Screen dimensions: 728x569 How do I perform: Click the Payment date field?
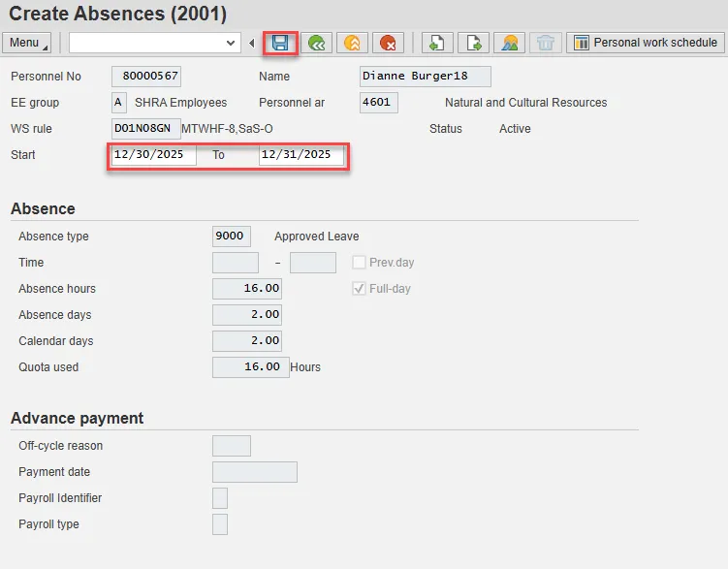(x=254, y=472)
